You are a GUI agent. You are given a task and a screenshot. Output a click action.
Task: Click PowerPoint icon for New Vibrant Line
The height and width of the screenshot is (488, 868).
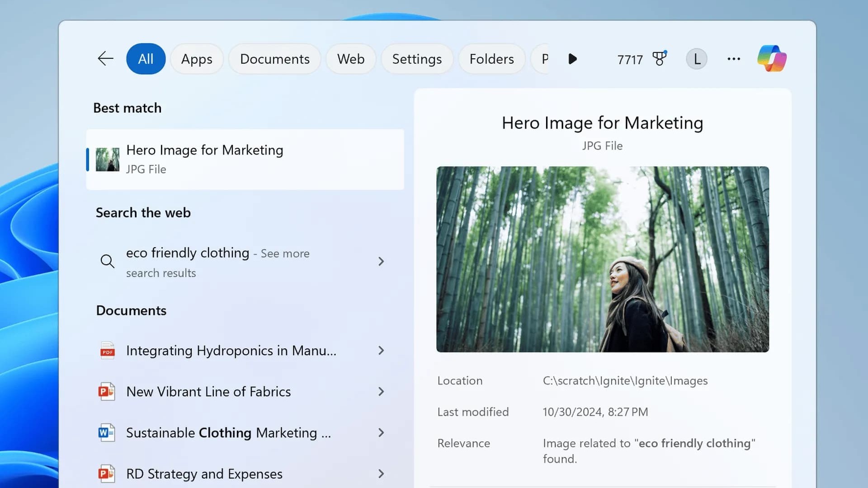107,392
